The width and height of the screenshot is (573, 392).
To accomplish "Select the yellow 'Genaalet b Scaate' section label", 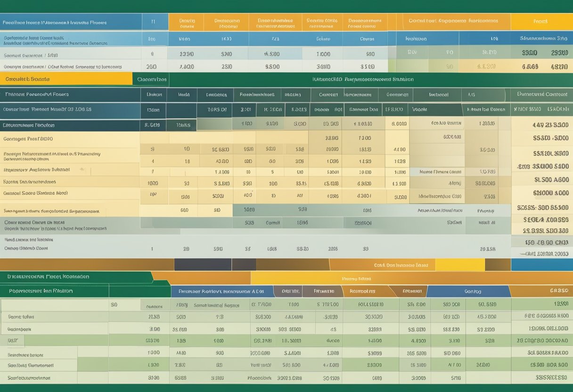I will (66, 79).
